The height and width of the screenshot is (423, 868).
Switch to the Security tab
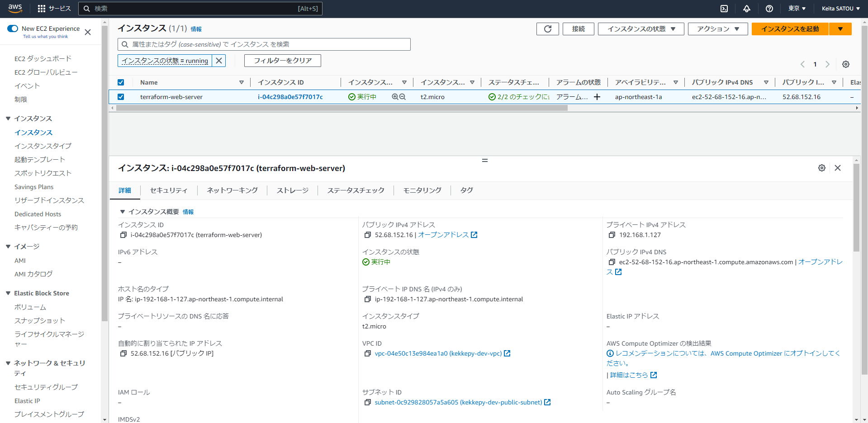(x=169, y=190)
